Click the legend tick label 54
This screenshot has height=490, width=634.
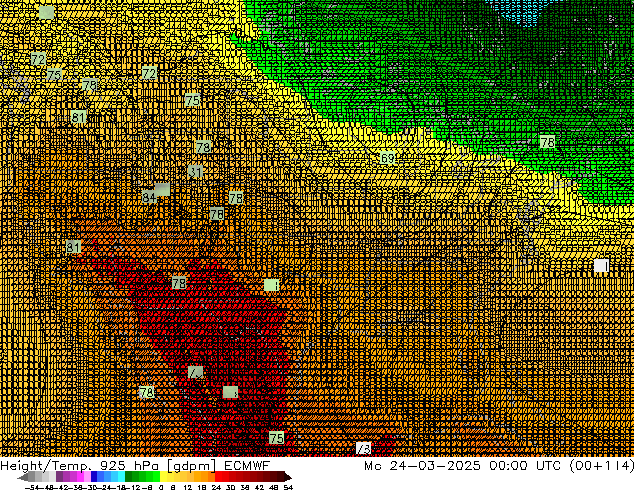[x=288, y=487]
